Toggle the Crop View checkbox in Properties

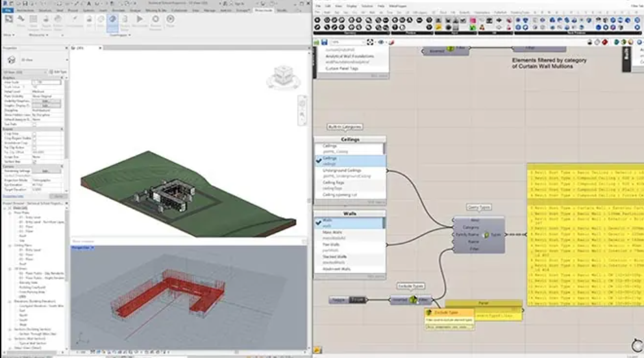(34, 134)
